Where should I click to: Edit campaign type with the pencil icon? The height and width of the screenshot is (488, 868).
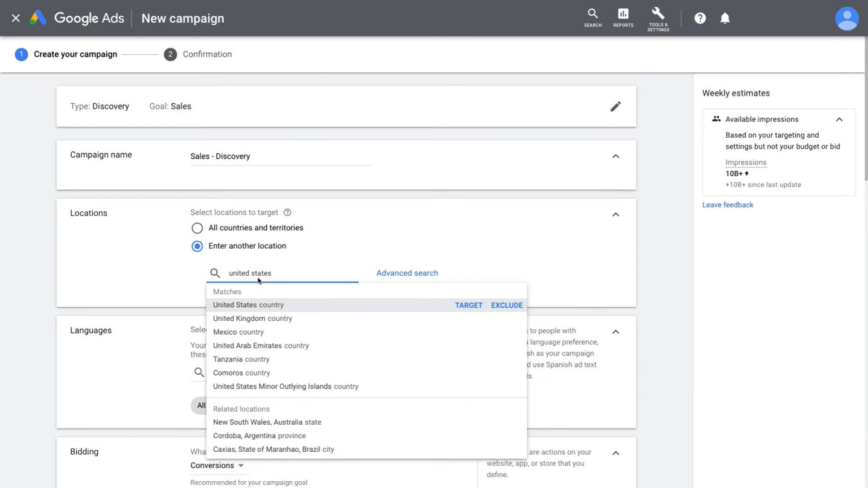615,106
